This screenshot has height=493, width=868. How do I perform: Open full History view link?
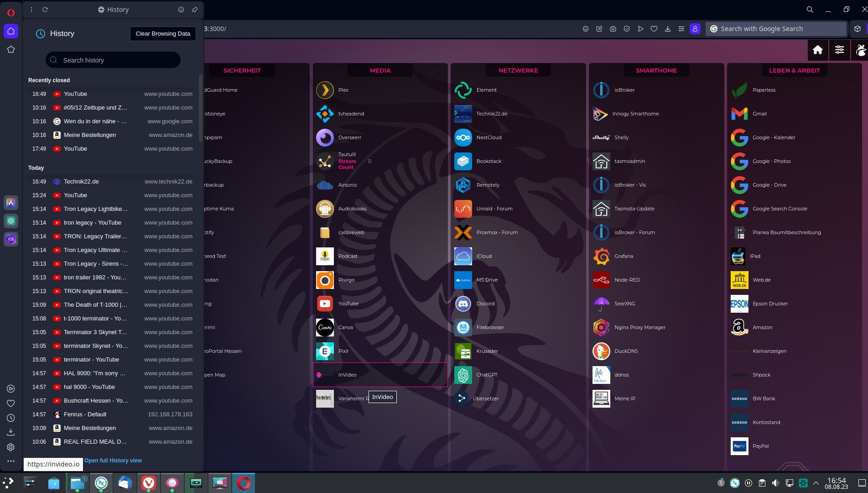(x=113, y=461)
